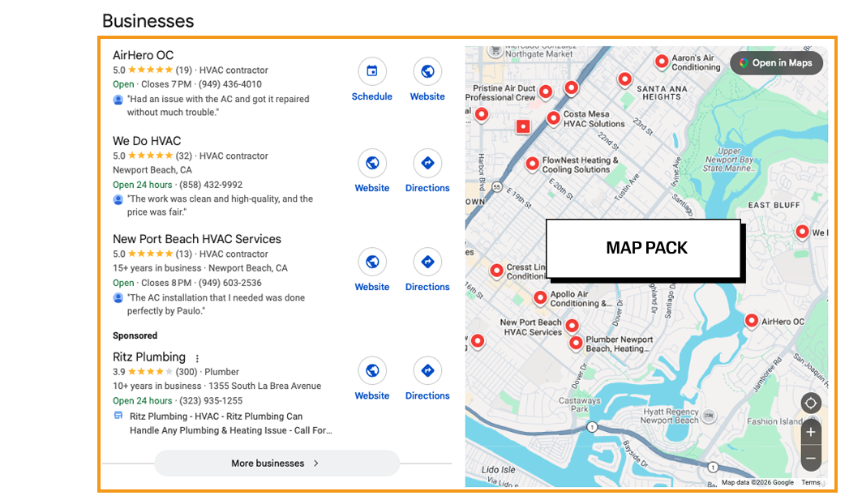Open the Website icon for We Do HVAC
862x504 pixels.
(x=372, y=163)
